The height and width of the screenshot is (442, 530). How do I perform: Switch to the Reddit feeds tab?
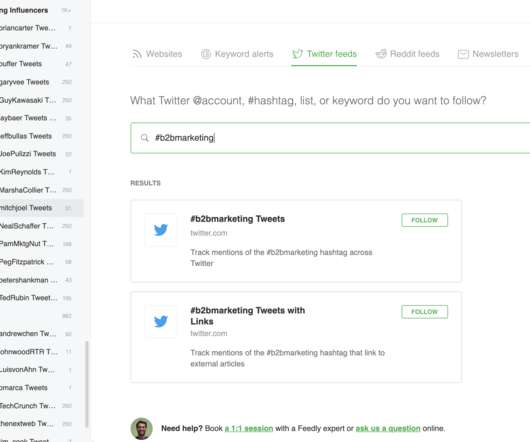point(408,54)
